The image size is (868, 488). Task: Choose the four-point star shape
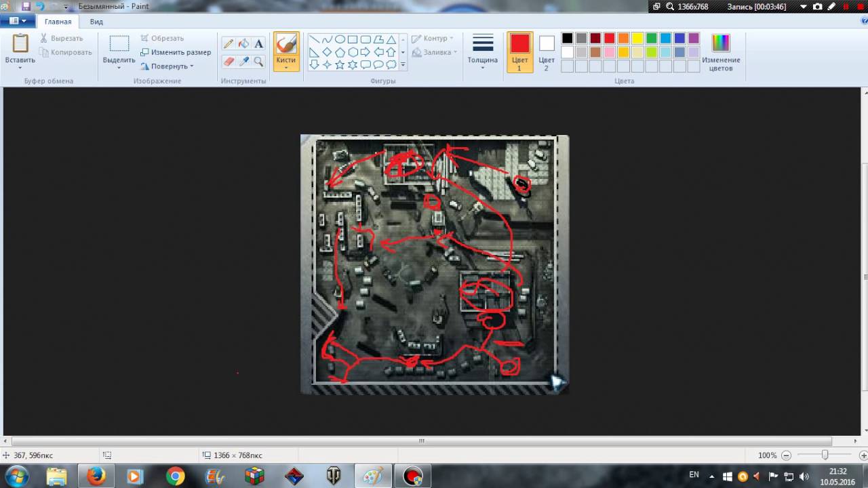tap(328, 65)
